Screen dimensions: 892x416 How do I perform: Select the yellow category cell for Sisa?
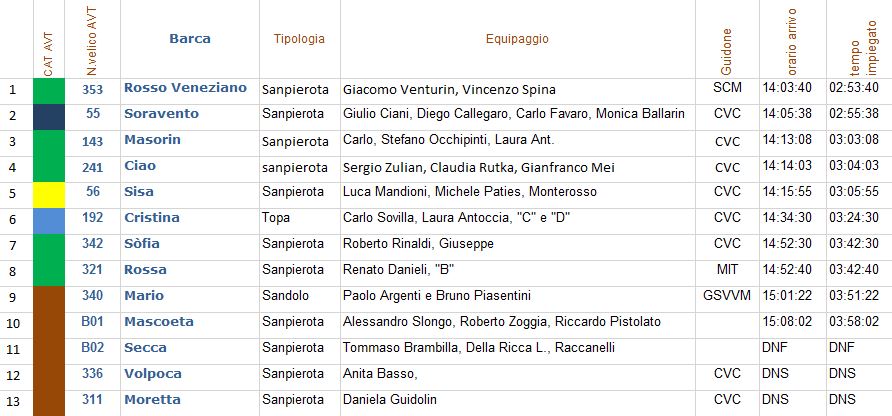pyautogui.click(x=49, y=195)
